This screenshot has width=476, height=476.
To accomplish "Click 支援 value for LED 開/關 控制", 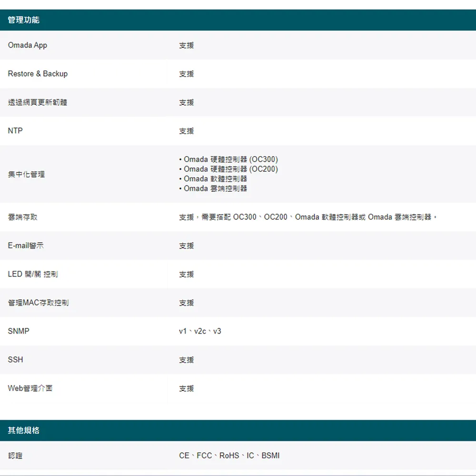I will tap(187, 274).
